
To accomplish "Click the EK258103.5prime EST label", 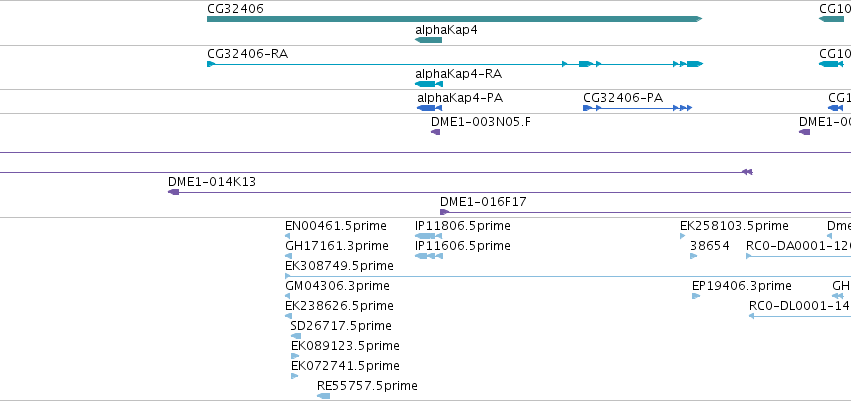I will (x=734, y=226).
